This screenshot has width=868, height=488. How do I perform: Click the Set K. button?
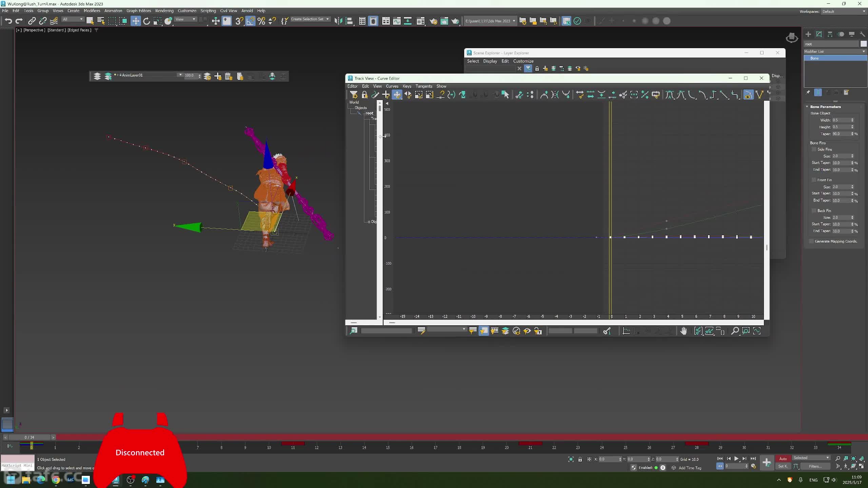coord(783,466)
